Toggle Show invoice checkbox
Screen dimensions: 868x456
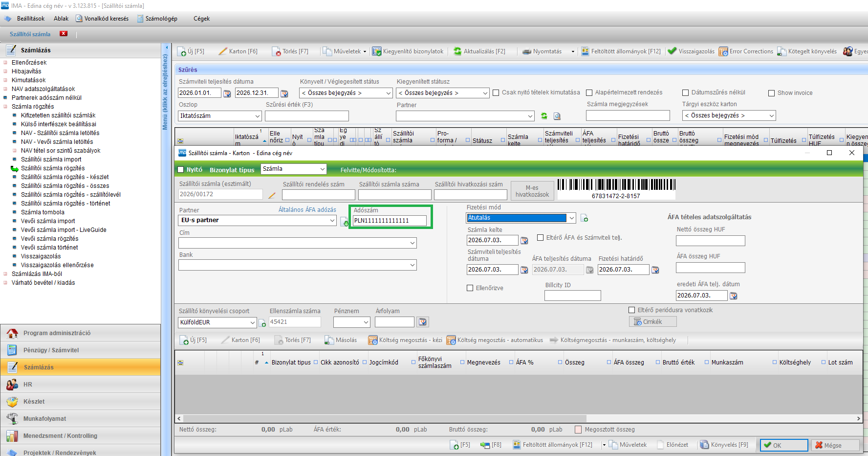click(x=771, y=93)
